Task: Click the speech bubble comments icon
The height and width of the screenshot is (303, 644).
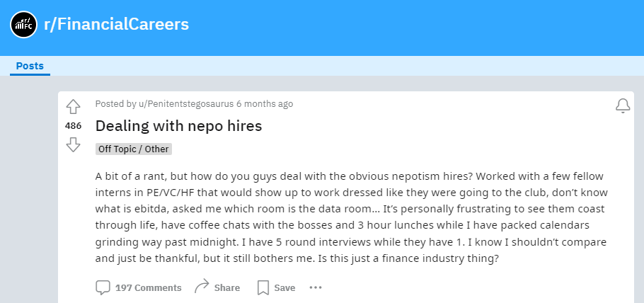Action: click(x=103, y=287)
